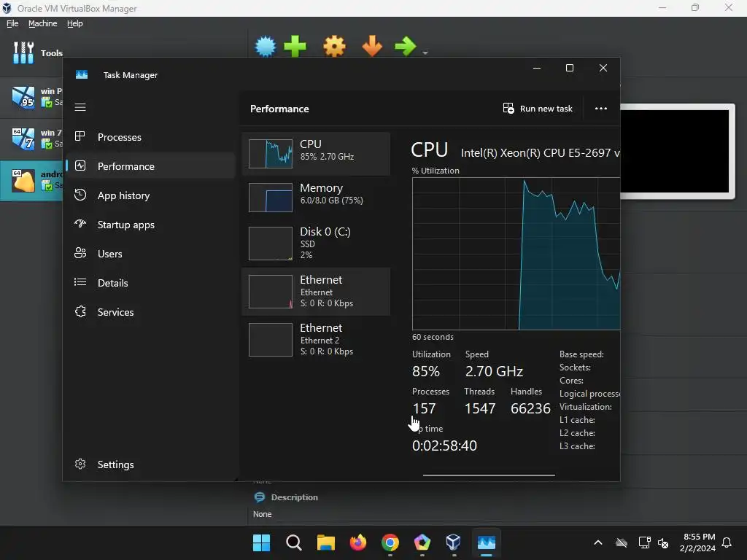
Task: Launch Firefox from taskbar
Action: coord(357,542)
